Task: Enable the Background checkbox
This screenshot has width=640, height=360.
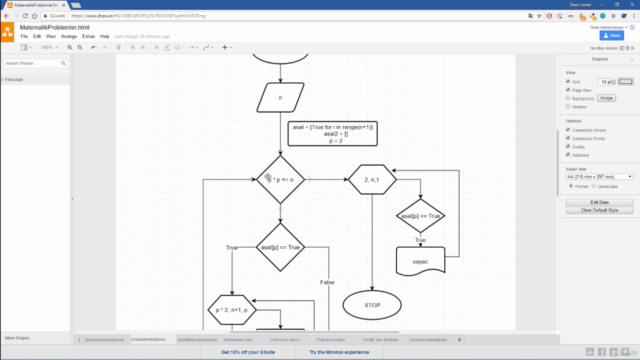Action: coord(568,98)
